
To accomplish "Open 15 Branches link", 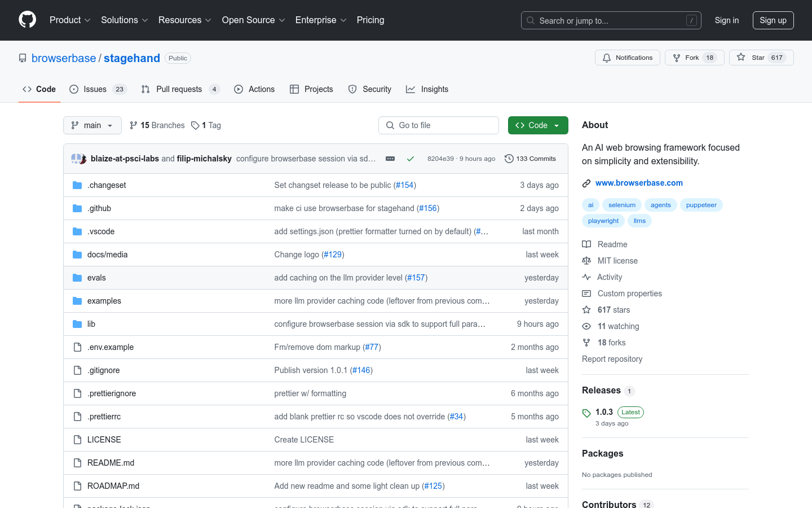I will [157, 125].
